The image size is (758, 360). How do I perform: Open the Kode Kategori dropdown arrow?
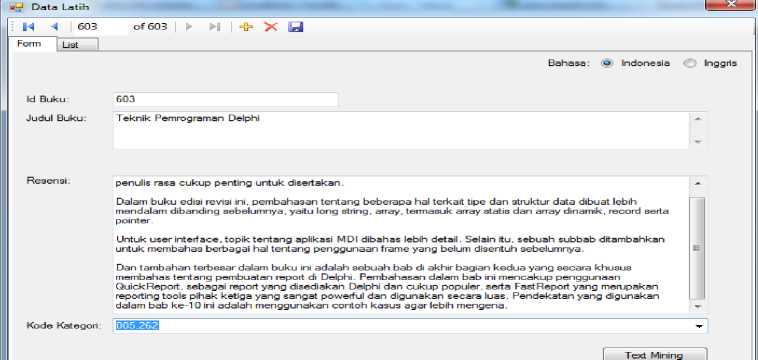pos(699,326)
